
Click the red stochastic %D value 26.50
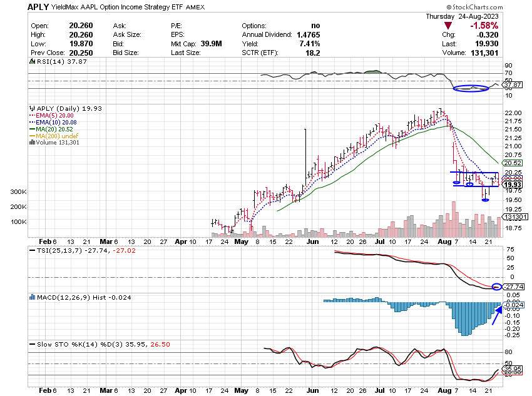160,344
